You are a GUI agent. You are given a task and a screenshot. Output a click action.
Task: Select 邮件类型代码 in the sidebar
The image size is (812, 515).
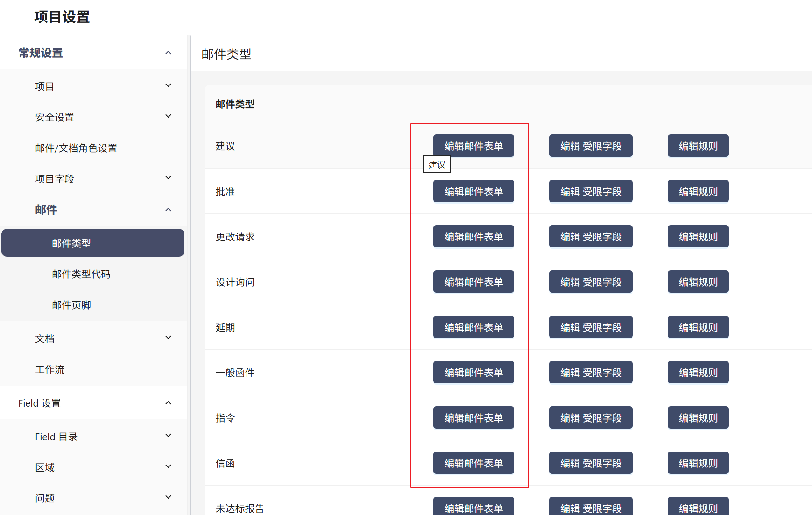point(81,274)
